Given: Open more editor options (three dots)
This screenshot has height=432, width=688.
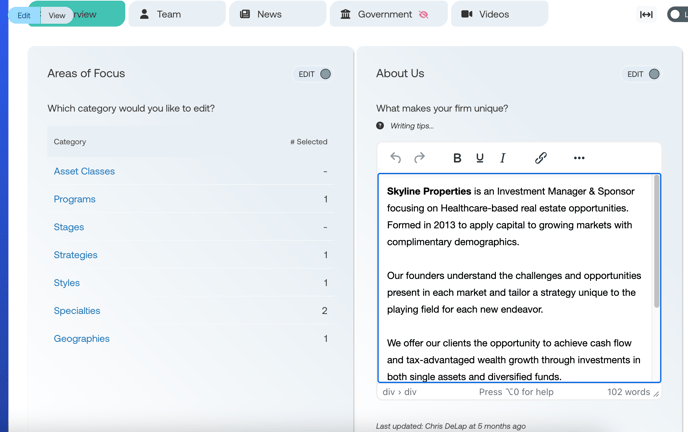Looking at the screenshot, I should tap(579, 158).
